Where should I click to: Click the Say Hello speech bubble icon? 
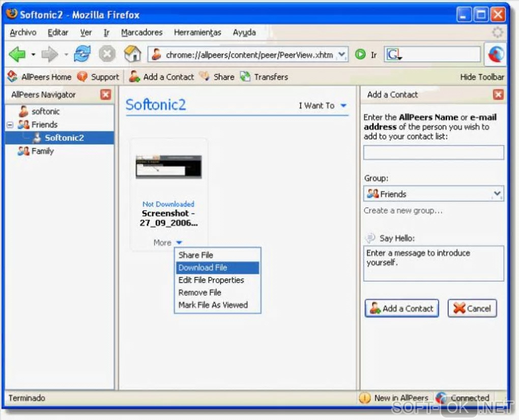pos(370,238)
